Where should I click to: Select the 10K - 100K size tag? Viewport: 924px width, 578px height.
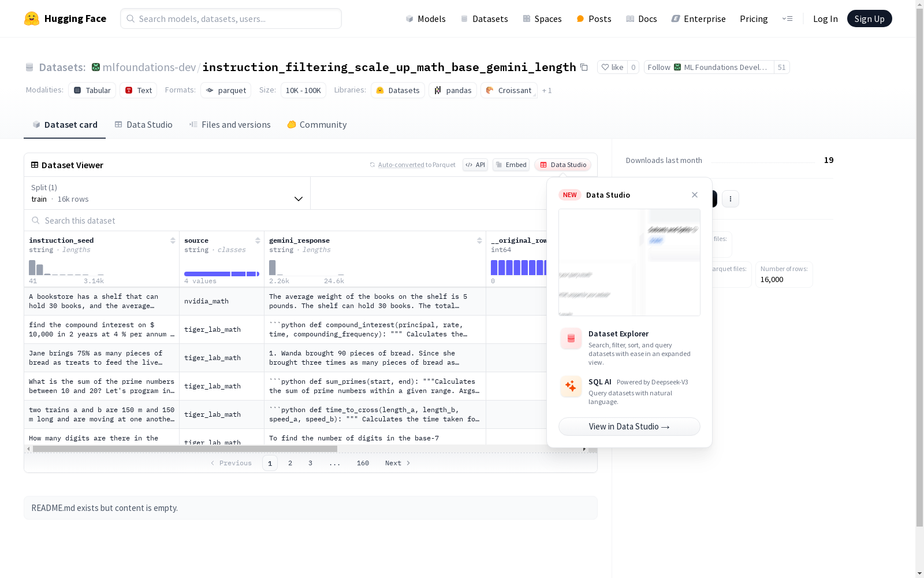[x=303, y=90]
